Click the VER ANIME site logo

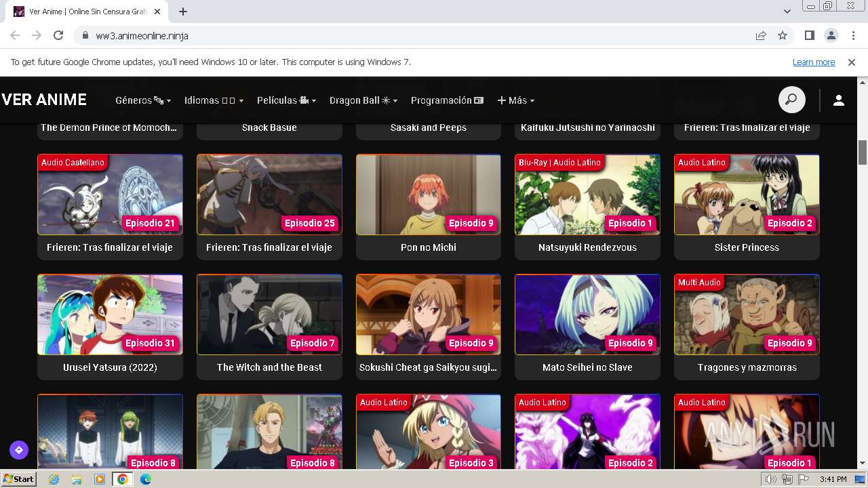coord(44,100)
